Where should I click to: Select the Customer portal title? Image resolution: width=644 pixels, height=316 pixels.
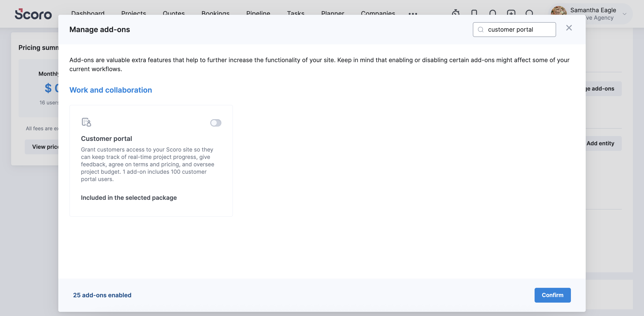tap(106, 139)
